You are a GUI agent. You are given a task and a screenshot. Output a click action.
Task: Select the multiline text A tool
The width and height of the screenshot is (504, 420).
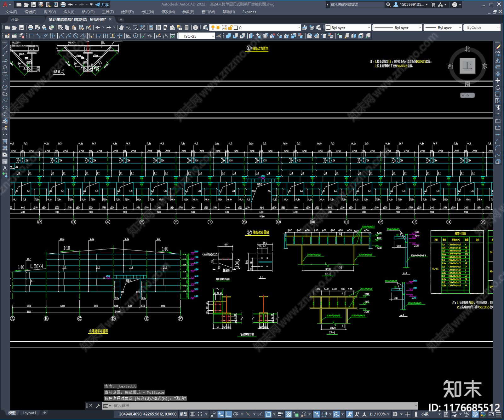[5, 168]
